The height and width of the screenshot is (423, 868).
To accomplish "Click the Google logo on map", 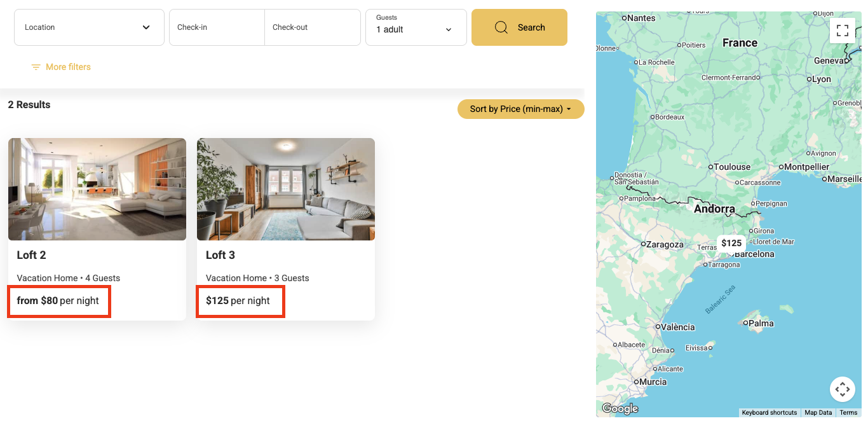I will 620,408.
